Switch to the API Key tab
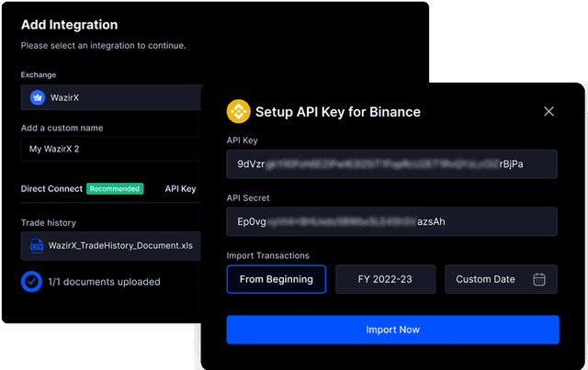 pyautogui.click(x=180, y=188)
